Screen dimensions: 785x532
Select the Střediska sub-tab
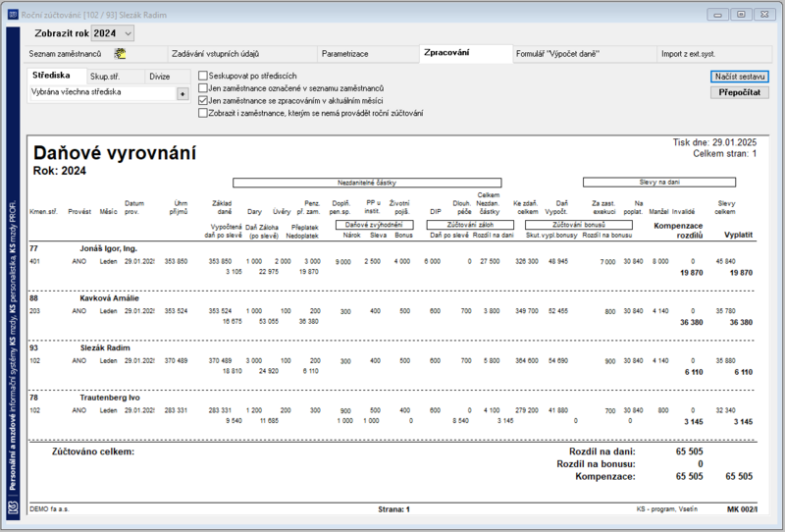pos(56,76)
